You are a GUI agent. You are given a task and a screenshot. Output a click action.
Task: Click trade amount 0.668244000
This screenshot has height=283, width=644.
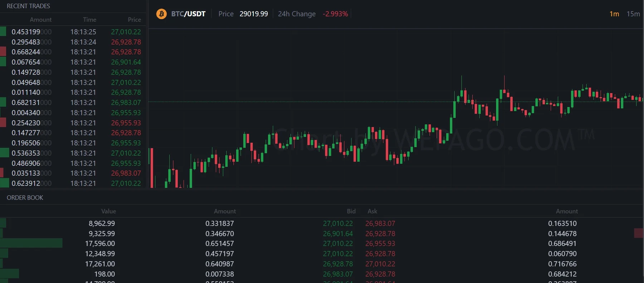[31, 52]
